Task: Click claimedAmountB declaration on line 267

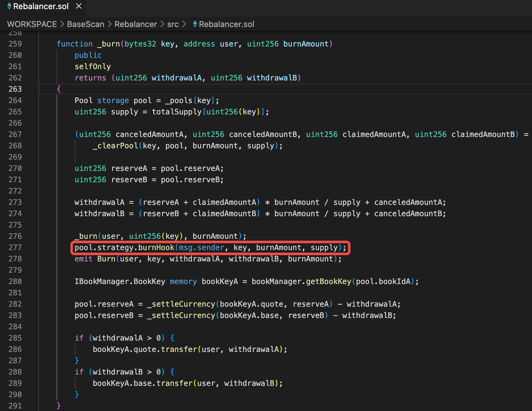Action: tap(483, 134)
